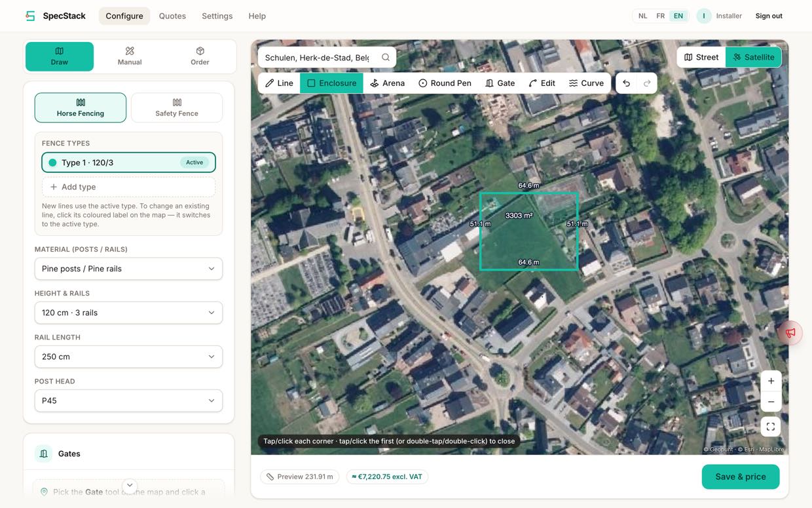Click the Active badge on Type 1

pos(194,163)
